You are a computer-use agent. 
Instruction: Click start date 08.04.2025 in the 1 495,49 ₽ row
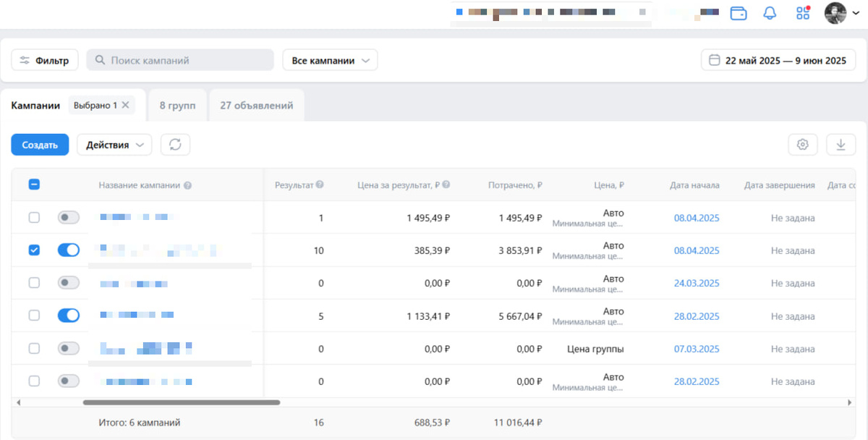coord(697,218)
